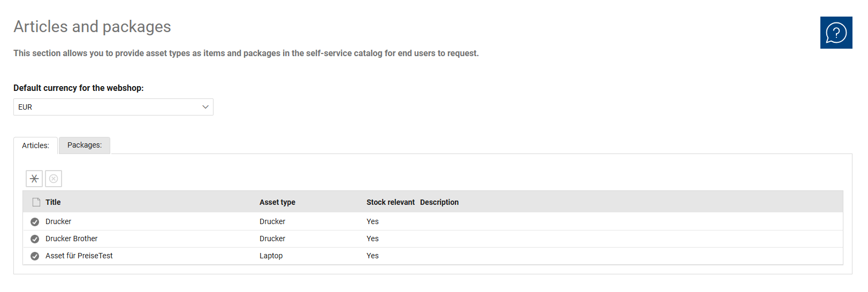
Task: Sort by Stock relevant column header
Action: coord(391,202)
